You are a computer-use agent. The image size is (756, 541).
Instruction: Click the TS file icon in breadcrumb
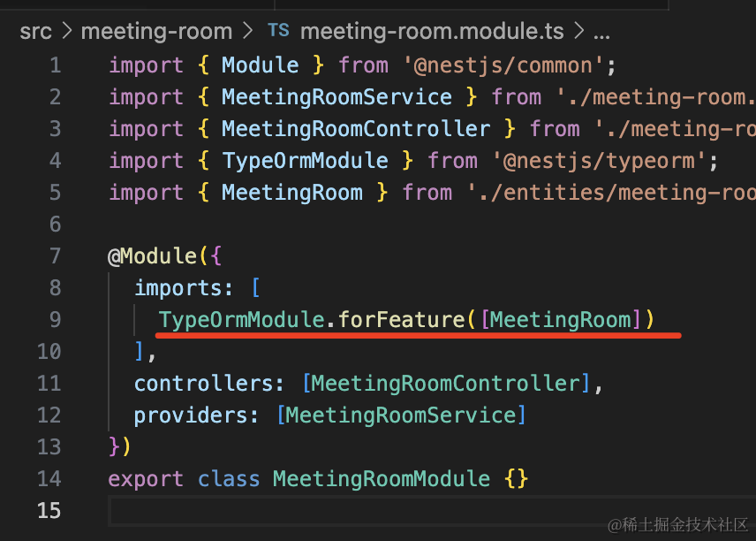pos(278,32)
